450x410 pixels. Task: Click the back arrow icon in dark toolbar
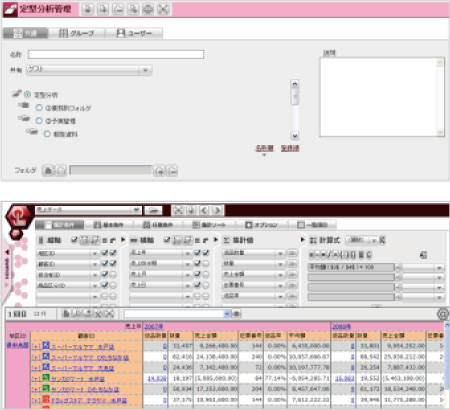tap(204, 210)
